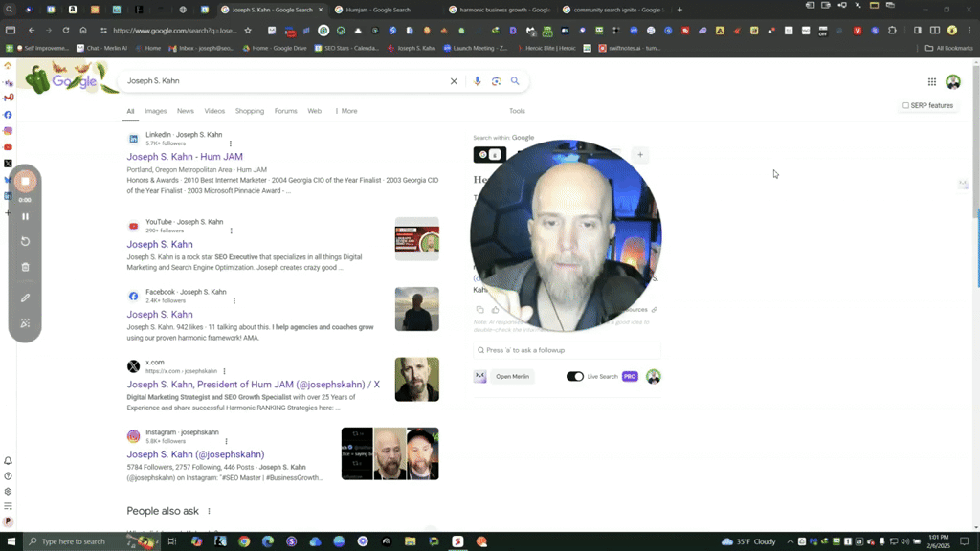Enable the SERP features checkbox
This screenshot has width=980, height=551.
click(x=905, y=105)
